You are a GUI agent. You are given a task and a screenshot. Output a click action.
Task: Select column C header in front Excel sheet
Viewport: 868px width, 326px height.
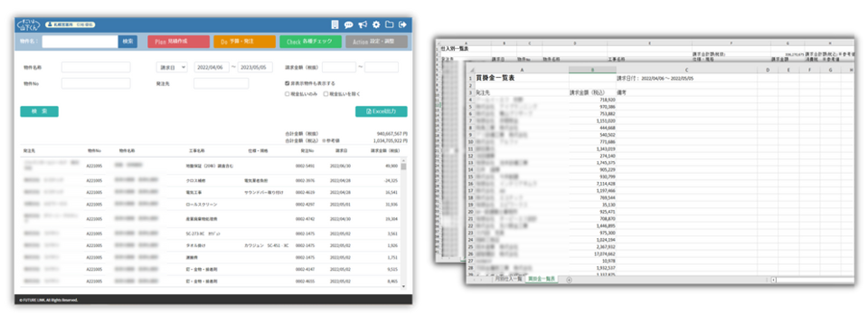[687, 70]
